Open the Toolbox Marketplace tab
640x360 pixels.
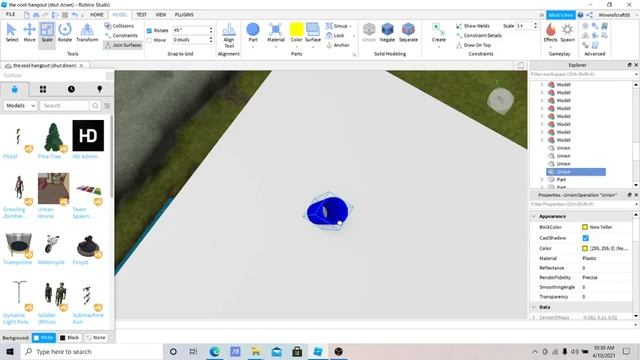[15, 89]
